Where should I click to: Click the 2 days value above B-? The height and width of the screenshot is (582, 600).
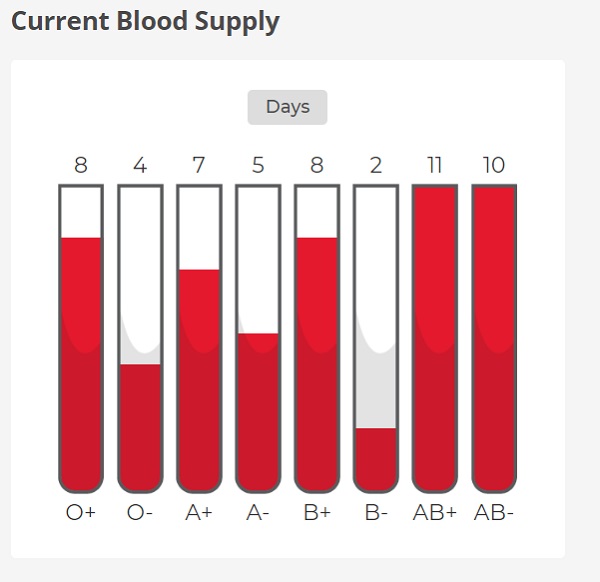tap(376, 165)
